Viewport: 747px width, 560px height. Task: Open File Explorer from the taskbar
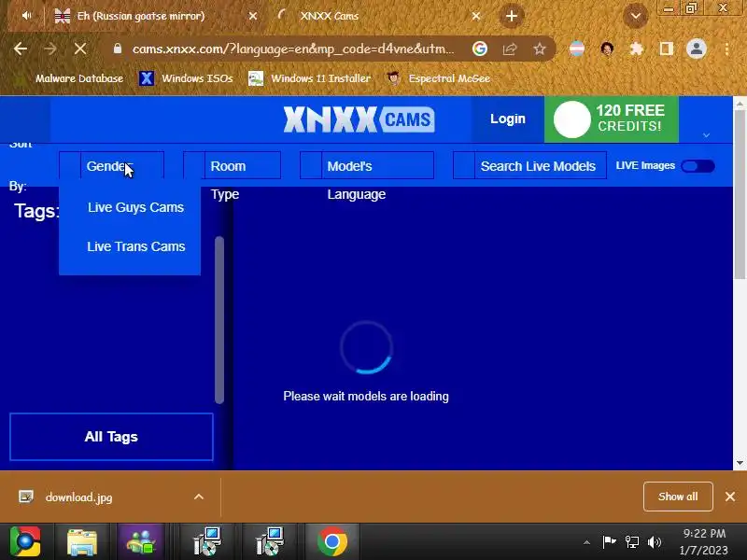(82, 542)
